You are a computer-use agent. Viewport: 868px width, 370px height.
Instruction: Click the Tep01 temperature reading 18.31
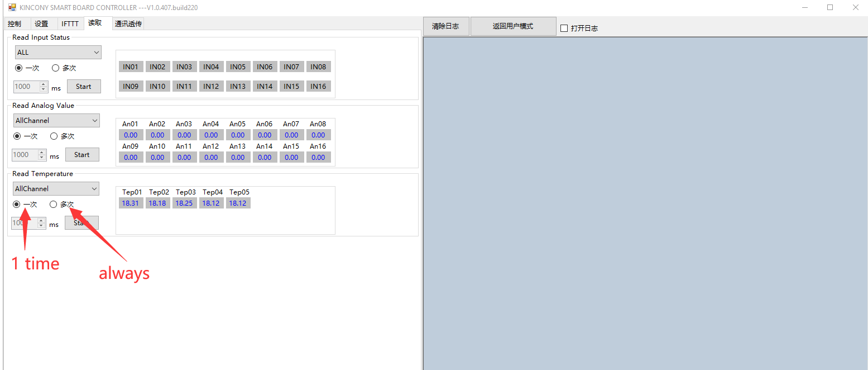click(x=130, y=203)
